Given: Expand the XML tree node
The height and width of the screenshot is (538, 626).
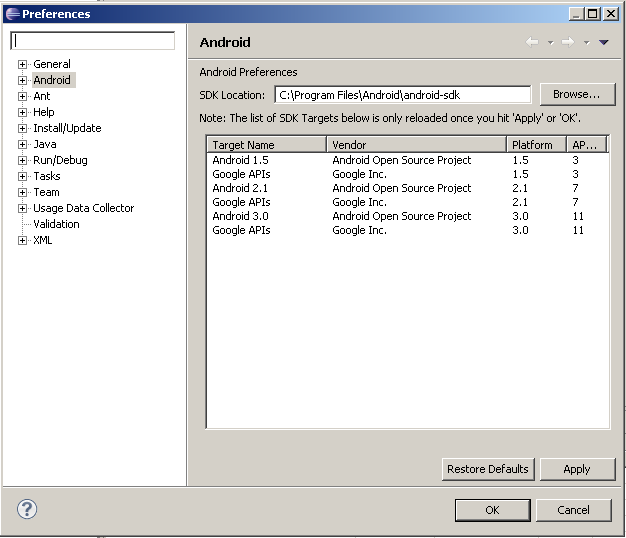Looking at the screenshot, I should coord(22,240).
